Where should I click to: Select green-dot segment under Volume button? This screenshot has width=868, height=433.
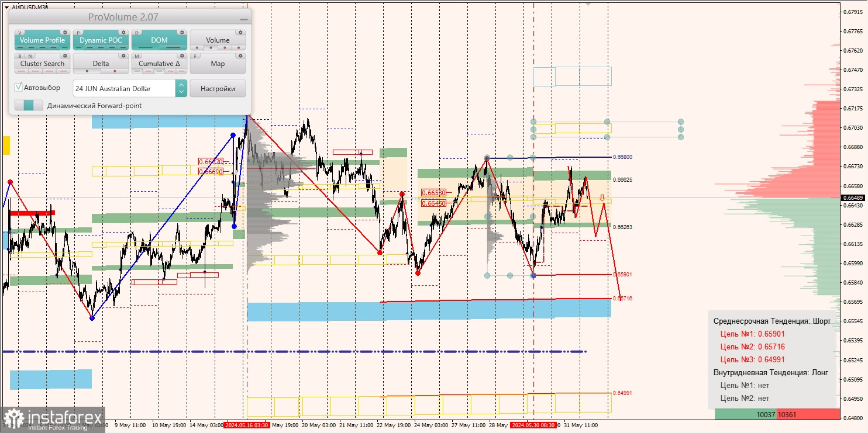pyautogui.click(x=211, y=47)
